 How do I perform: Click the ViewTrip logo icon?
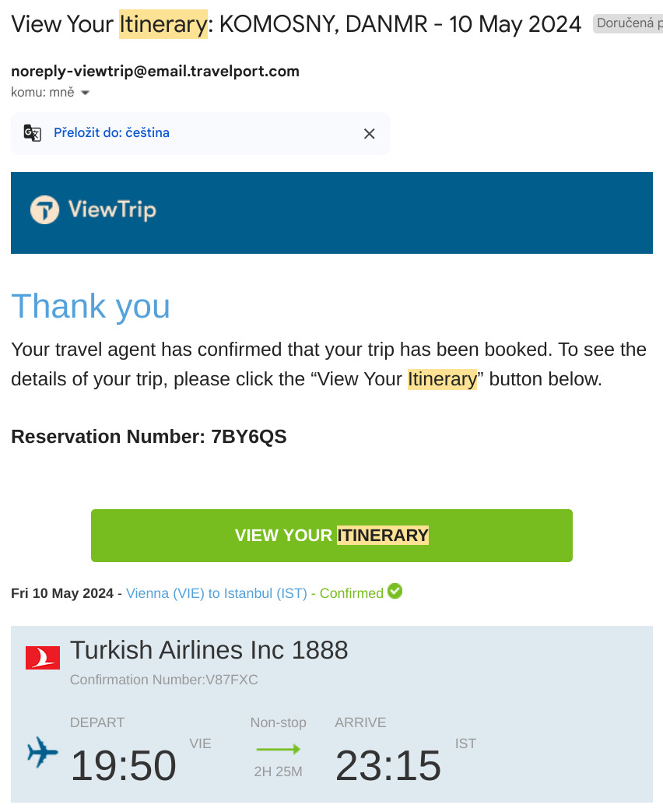click(x=44, y=209)
